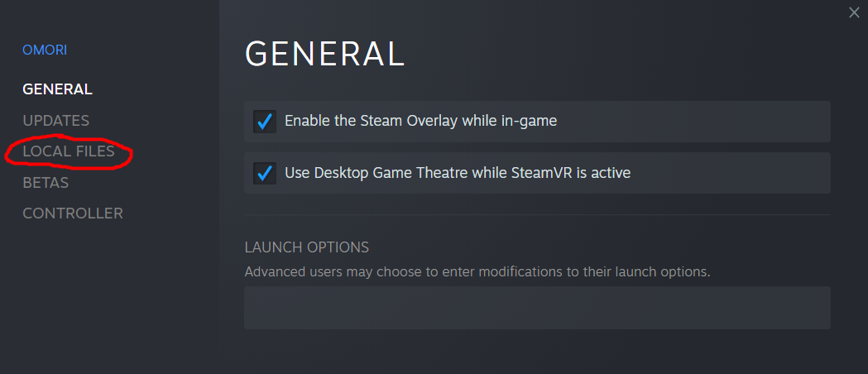868x374 pixels.
Task: Click the large GENERAL page heading
Action: coord(324,54)
